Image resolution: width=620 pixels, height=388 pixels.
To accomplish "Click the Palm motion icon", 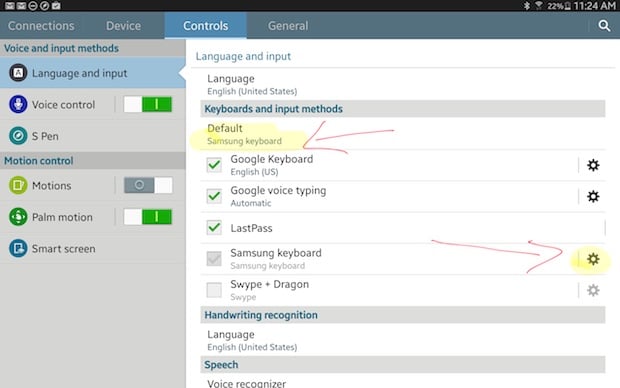I will pyautogui.click(x=18, y=217).
